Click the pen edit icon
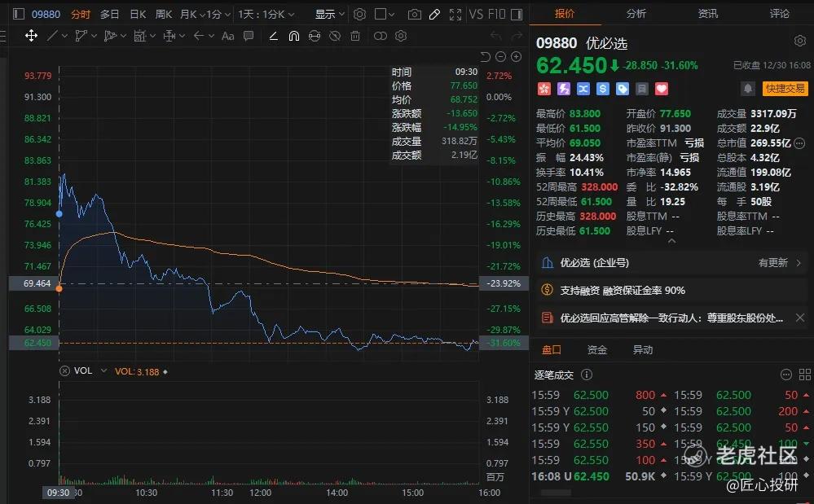This screenshot has height=504, width=814. (435, 14)
